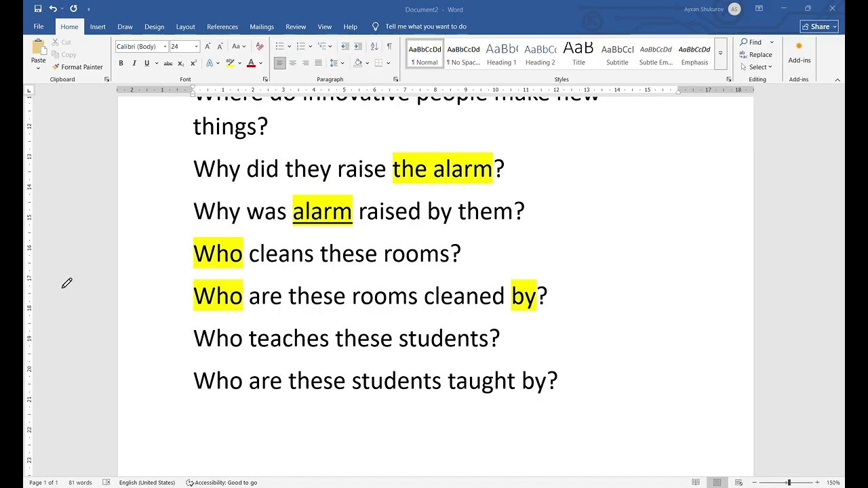Screen dimensions: 868x488
Task: Toggle Italic formatting
Action: click(134, 63)
